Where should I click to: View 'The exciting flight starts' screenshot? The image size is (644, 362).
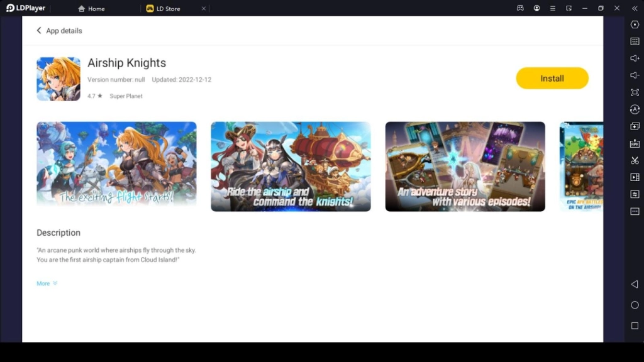116,166
